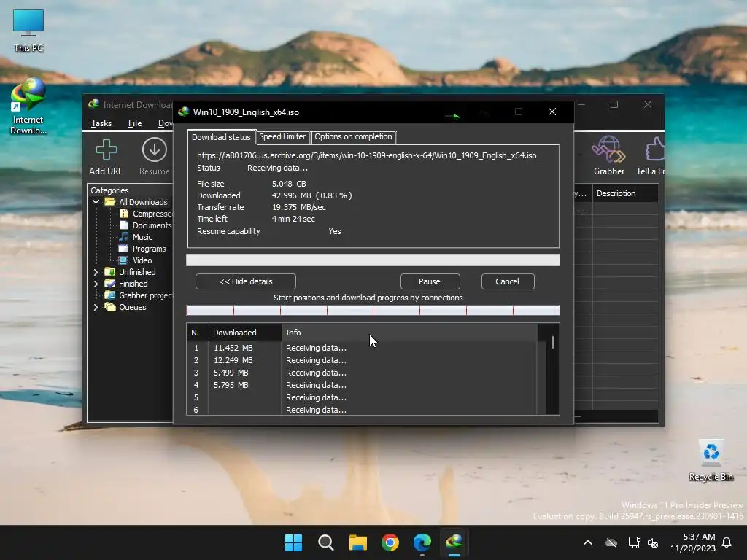Click the overall download progress bar

(373, 260)
